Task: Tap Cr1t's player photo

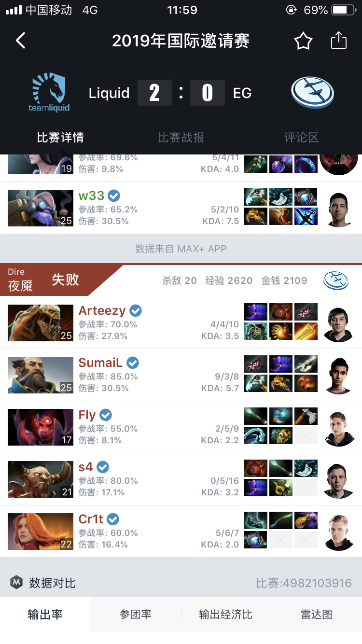Action: [338, 532]
